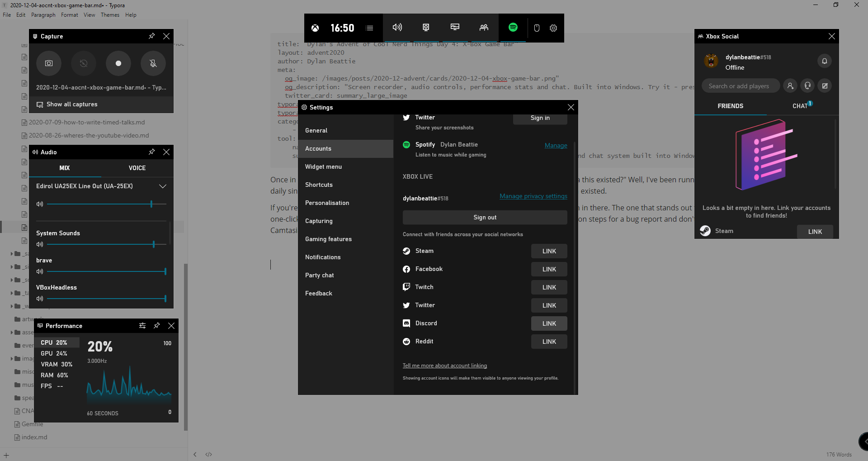
Task: Adjust the brave volume slider
Action: (107, 271)
